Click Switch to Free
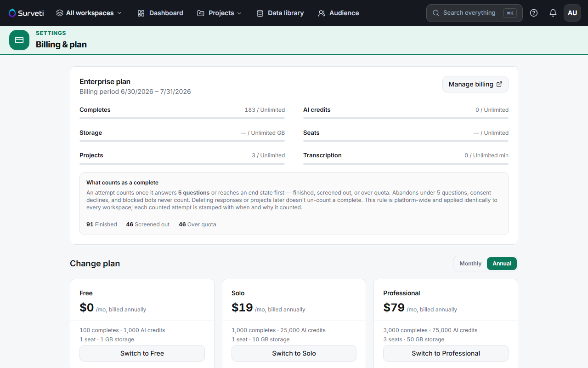 pos(142,353)
